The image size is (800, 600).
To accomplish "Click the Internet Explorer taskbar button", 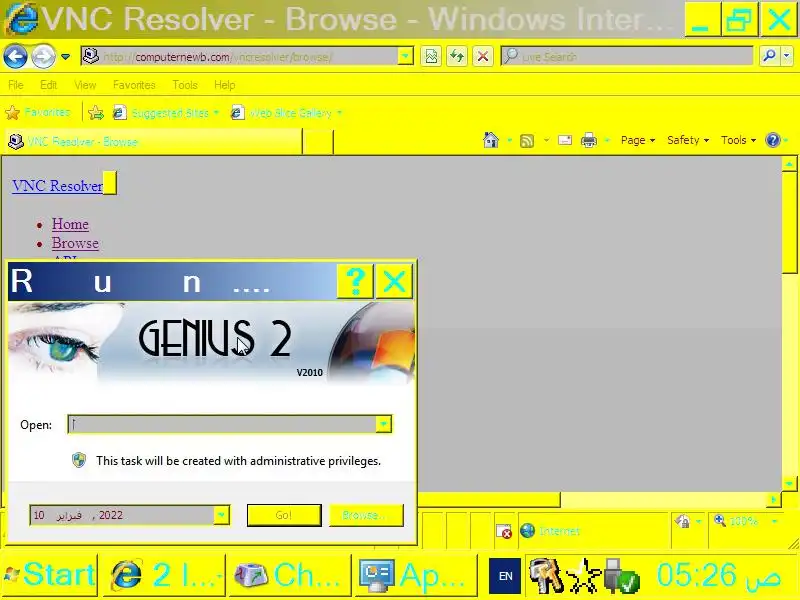I will [x=165, y=575].
